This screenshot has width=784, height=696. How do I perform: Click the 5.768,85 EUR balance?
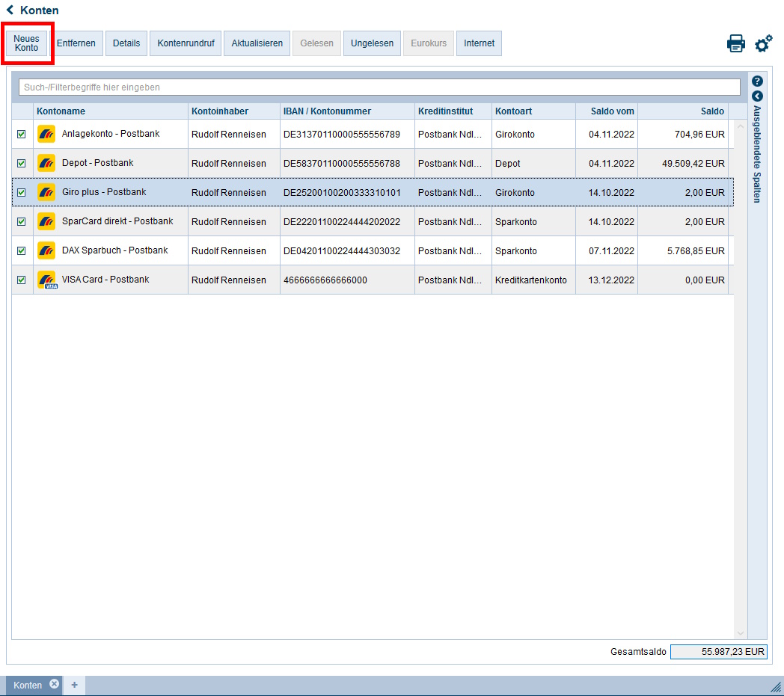(696, 251)
